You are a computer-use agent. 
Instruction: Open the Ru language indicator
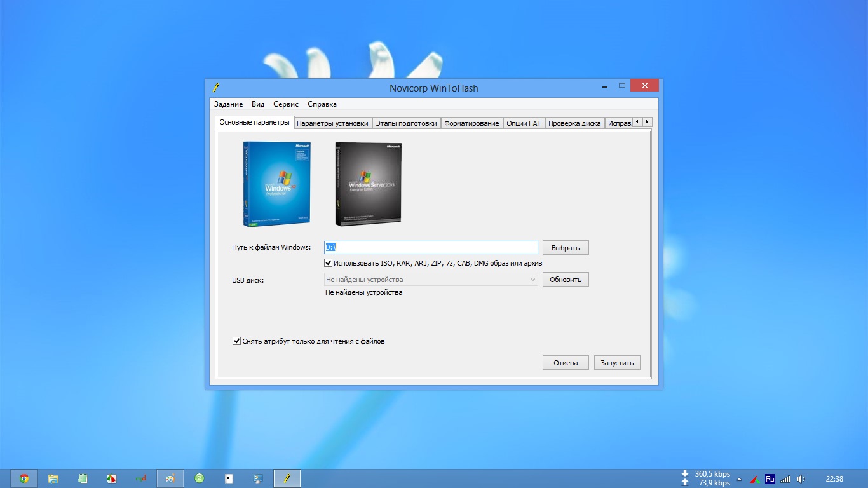pyautogui.click(x=770, y=478)
